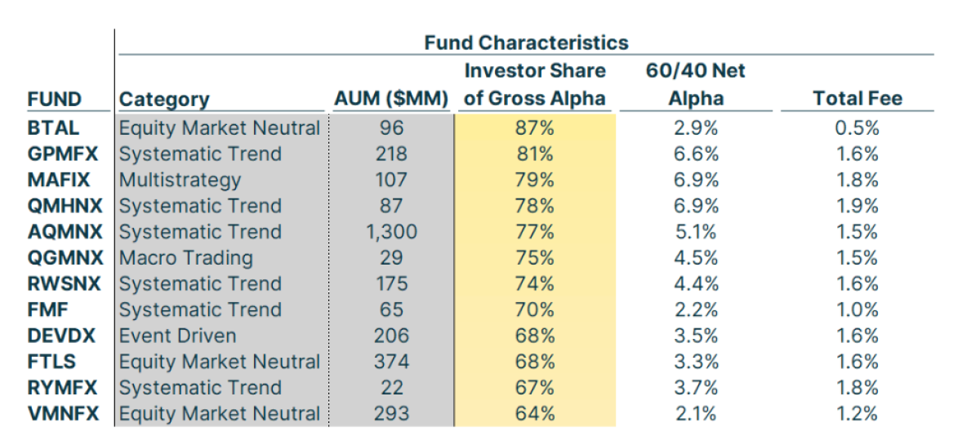980x441 pixels.
Task: Select the GPMFX fund row label
Action: pyautogui.click(x=61, y=154)
